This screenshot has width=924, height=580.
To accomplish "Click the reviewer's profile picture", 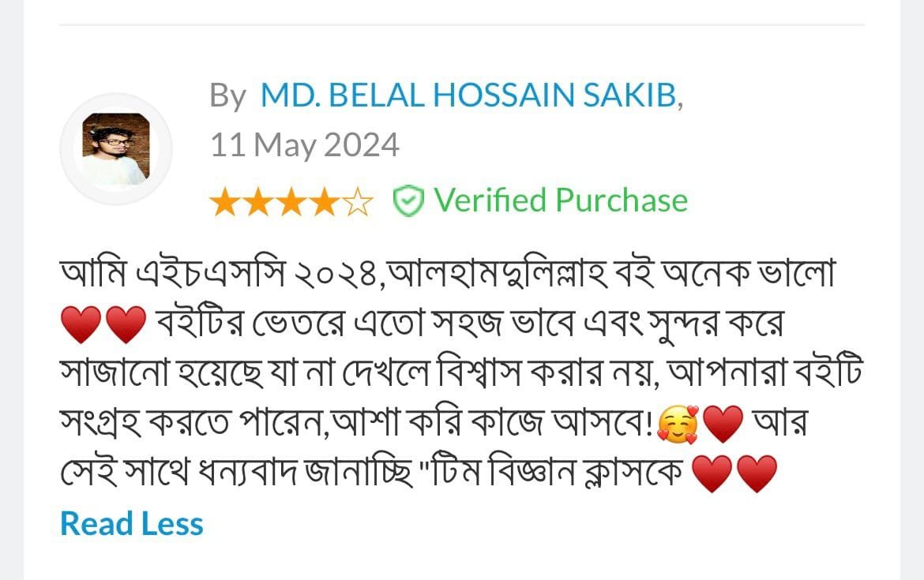I will pos(115,149).
